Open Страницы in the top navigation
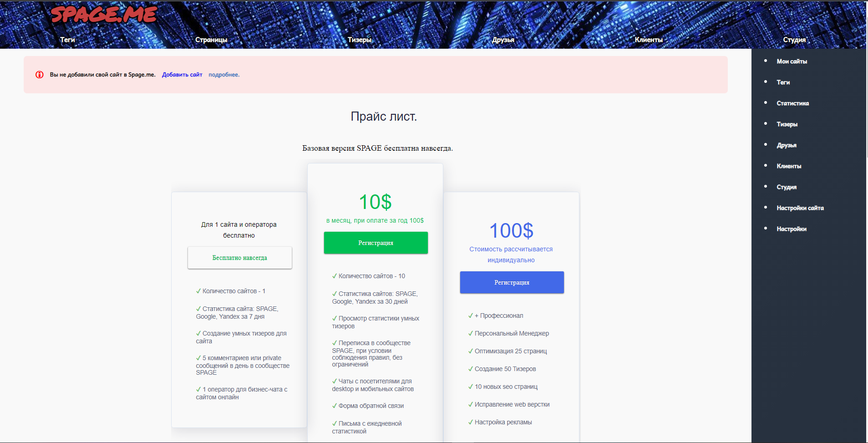Viewport: 868px width, 443px height. tap(211, 40)
